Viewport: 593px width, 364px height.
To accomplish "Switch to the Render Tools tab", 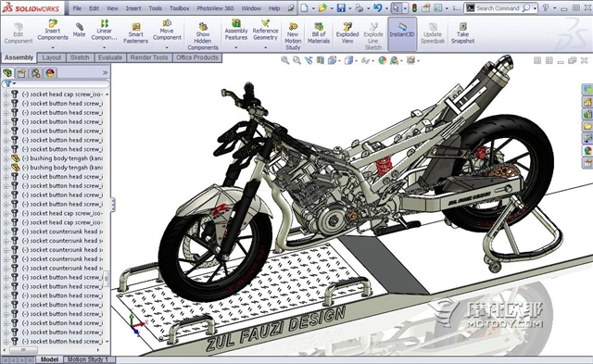I will tap(149, 57).
